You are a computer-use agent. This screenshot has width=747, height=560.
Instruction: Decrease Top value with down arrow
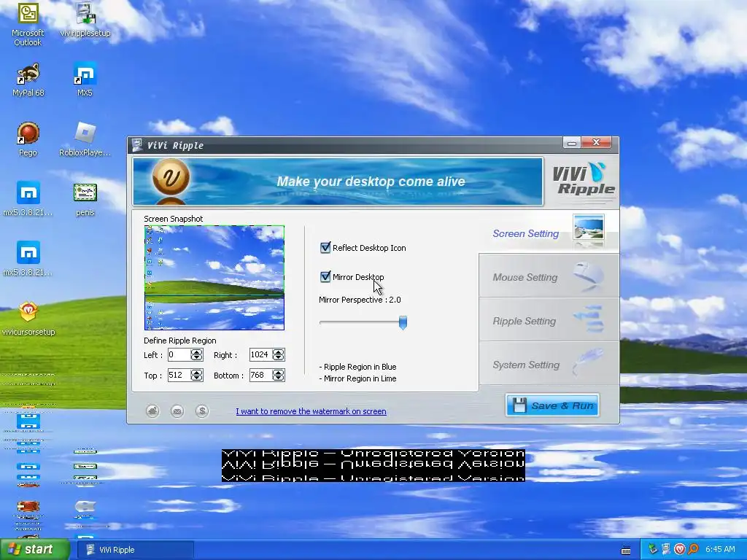[x=197, y=378]
